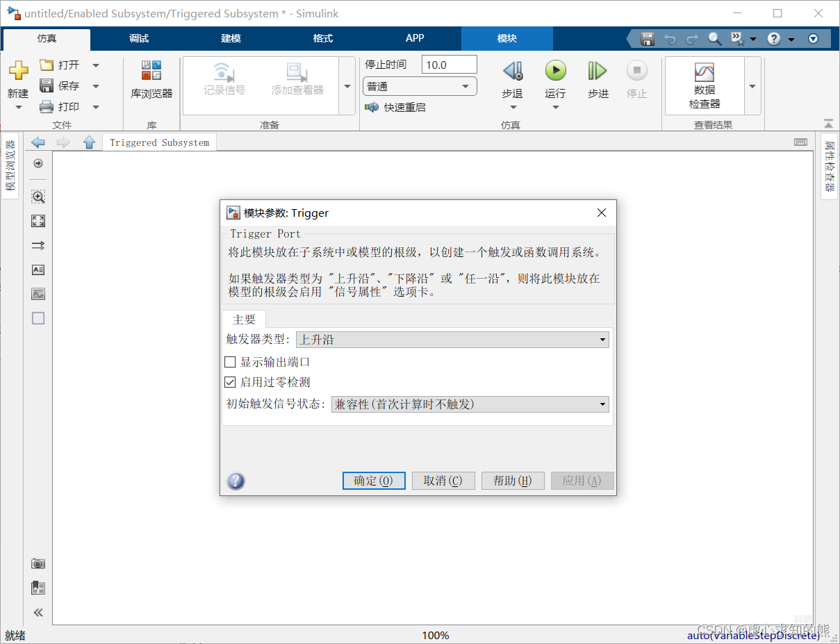840x644 pixels.
Task: Click the 帮助(H) button
Action: pyautogui.click(x=513, y=481)
